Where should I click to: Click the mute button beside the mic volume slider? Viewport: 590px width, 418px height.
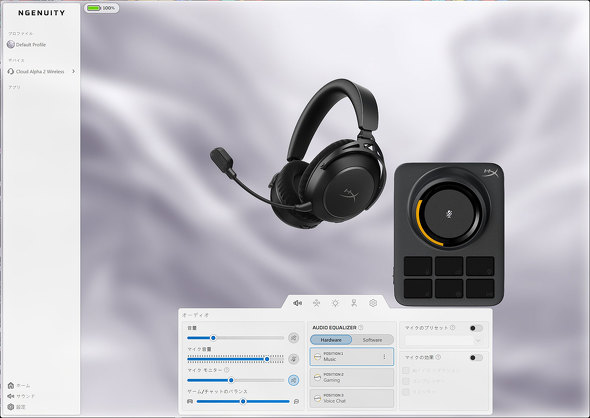point(293,359)
